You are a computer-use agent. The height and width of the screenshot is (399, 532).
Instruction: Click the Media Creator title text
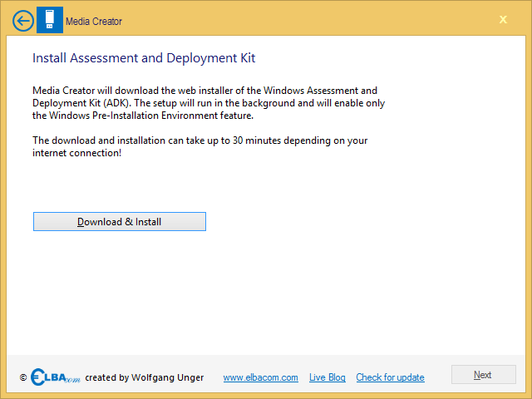[x=94, y=22]
